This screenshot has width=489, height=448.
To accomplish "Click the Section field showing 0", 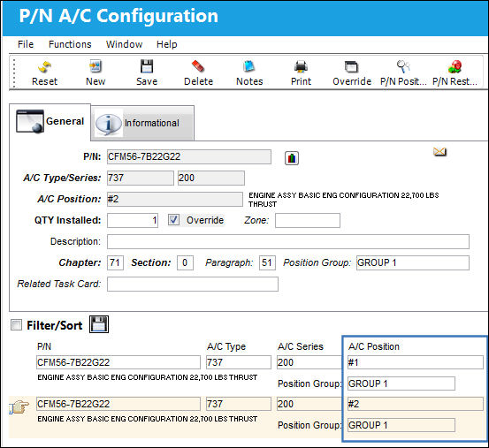I will (x=185, y=262).
